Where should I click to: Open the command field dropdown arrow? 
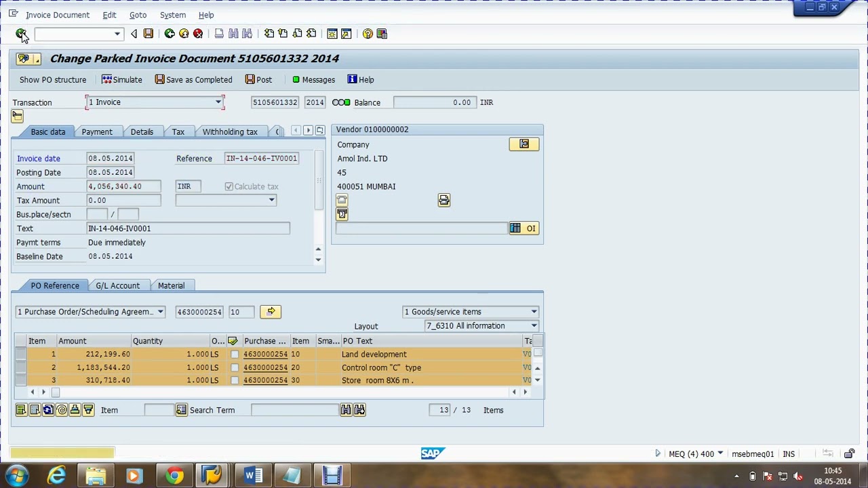click(117, 34)
